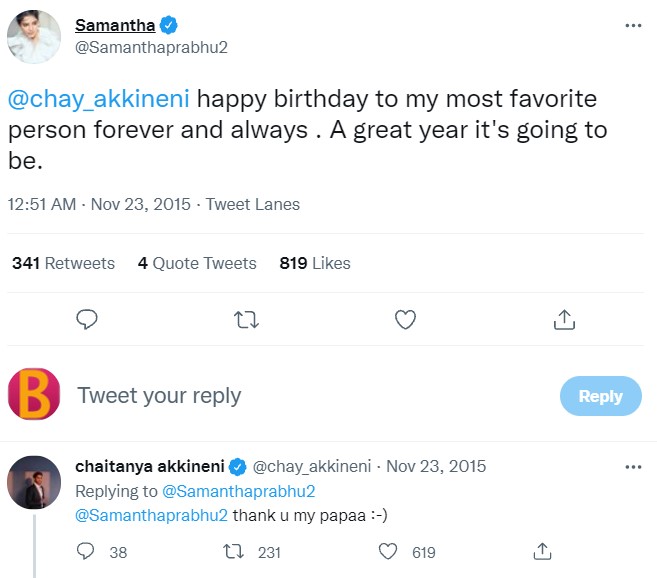Open @chay_akkineni mention in main tweet

tap(98, 100)
